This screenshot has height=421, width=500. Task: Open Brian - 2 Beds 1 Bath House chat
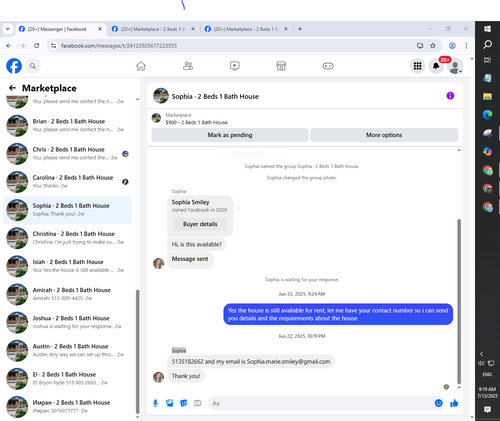point(68,125)
